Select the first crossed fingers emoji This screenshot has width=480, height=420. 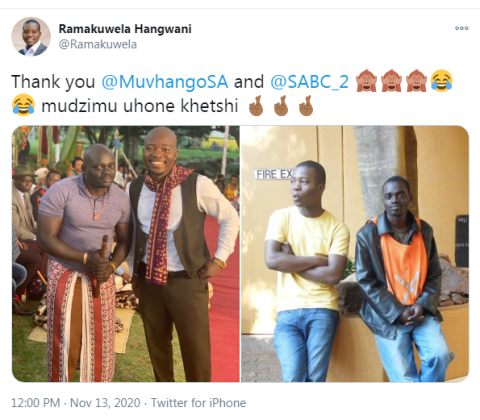click(x=256, y=106)
